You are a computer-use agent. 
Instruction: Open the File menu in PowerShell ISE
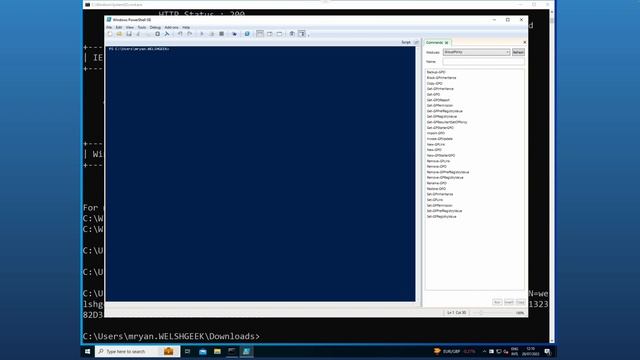[x=109, y=27]
